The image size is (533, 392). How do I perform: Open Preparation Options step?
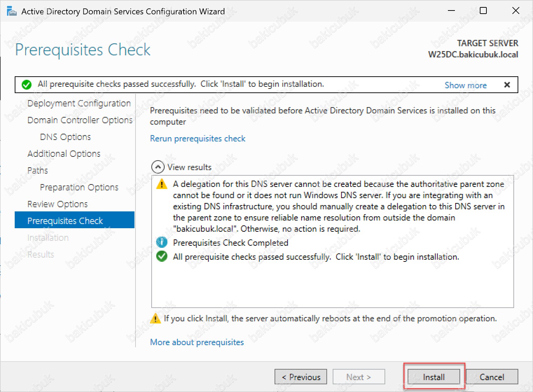[x=79, y=187]
